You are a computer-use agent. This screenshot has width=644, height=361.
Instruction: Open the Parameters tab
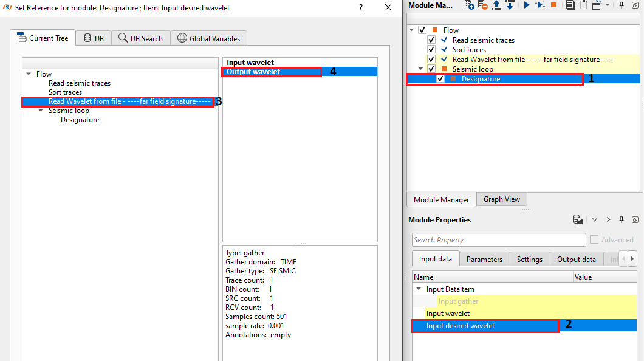(484, 260)
